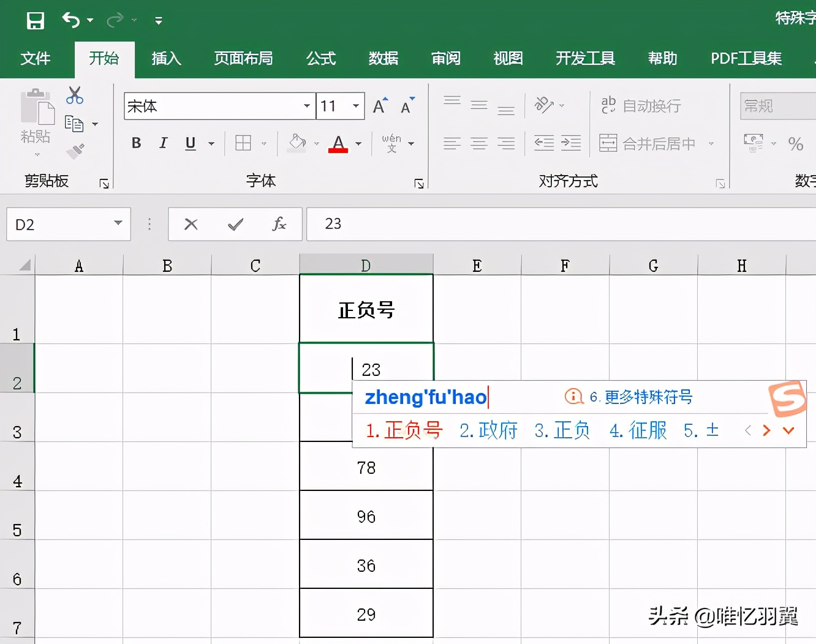Click the Cut scissors icon
Image resolution: width=816 pixels, height=644 pixels.
click(75, 95)
